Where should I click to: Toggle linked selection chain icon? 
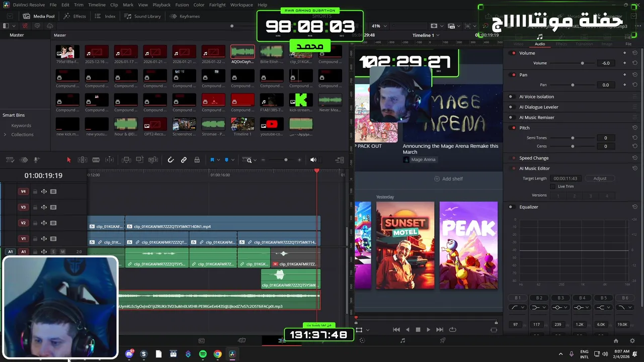click(x=184, y=160)
